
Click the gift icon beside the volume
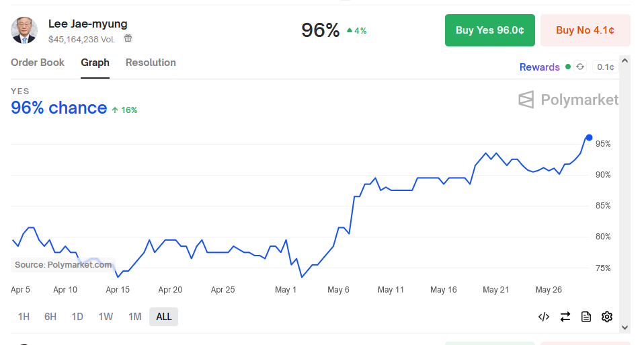coord(128,39)
